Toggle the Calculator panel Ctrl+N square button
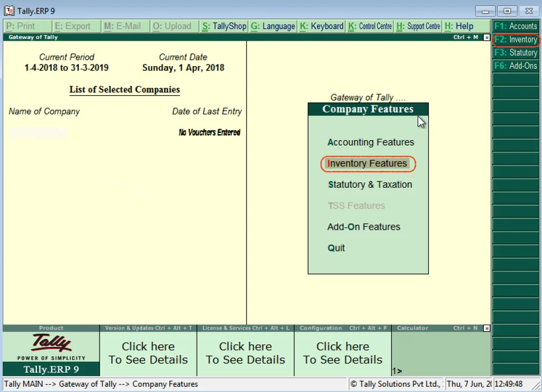This screenshot has width=542, height=392. tap(486, 328)
